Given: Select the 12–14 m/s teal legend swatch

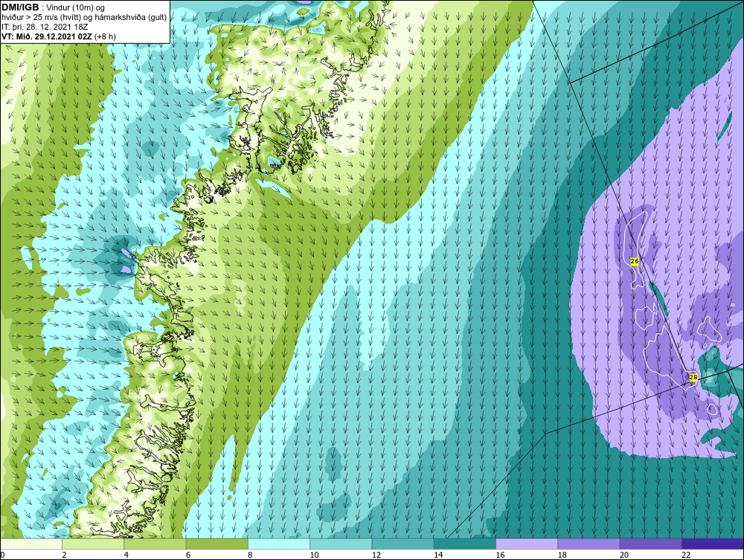Looking at the screenshot, I should click(x=403, y=544).
